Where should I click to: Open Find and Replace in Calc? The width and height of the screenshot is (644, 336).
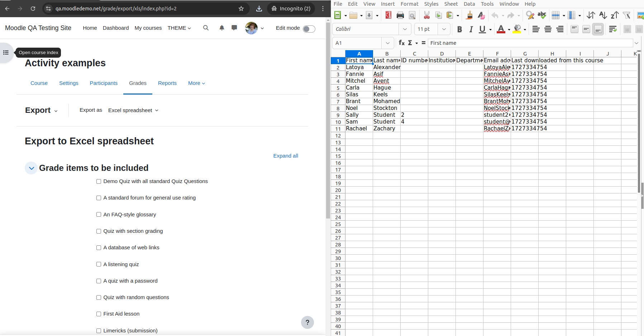(x=530, y=15)
